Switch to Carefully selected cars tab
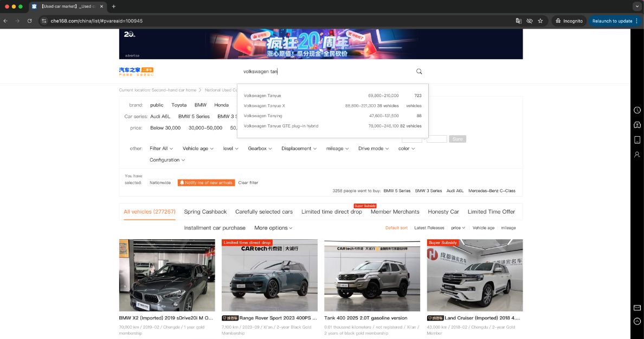This screenshot has width=644, height=339. pos(264,212)
